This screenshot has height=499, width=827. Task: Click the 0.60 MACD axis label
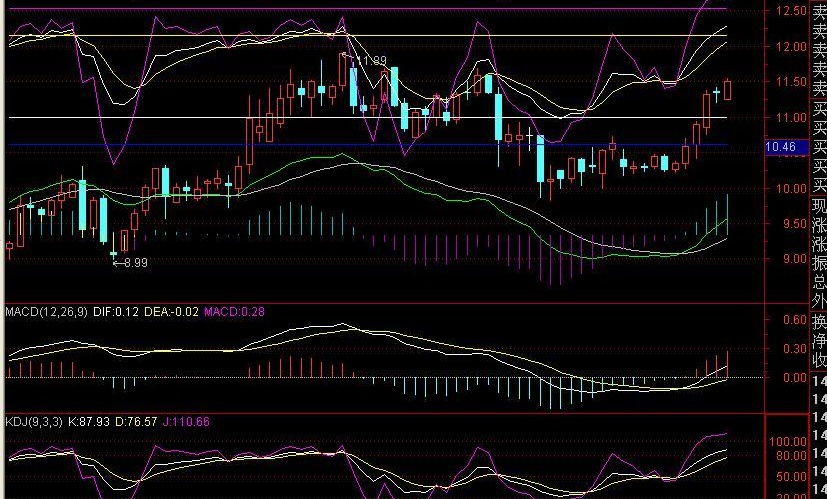point(795,320)
